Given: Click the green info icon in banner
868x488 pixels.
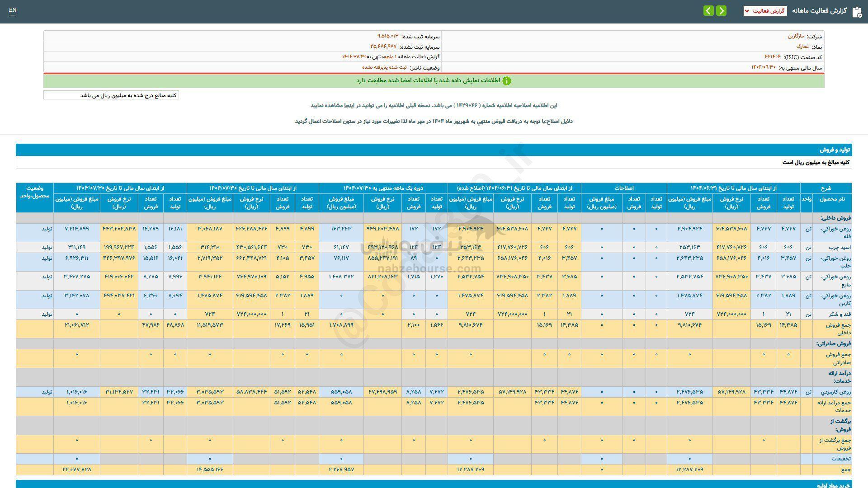Looking at the screenshot, I should pyautogui.click(x=507, y=81).
